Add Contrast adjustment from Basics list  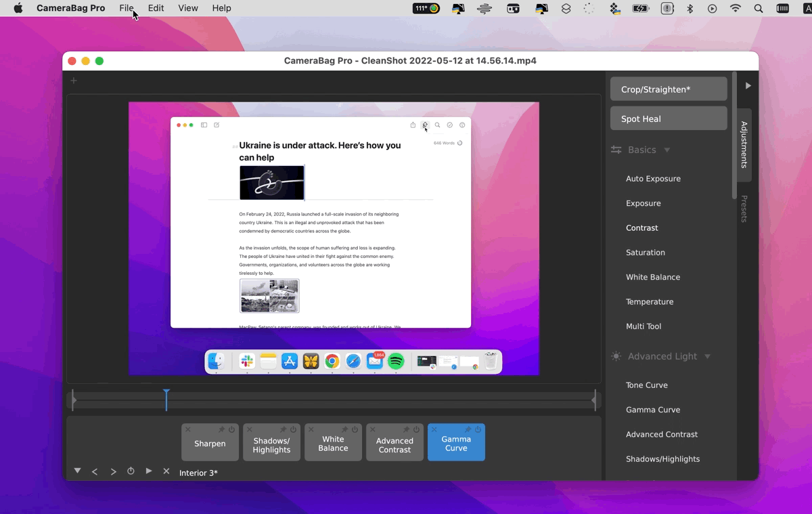pyautogui.click(x=641, y=228)
